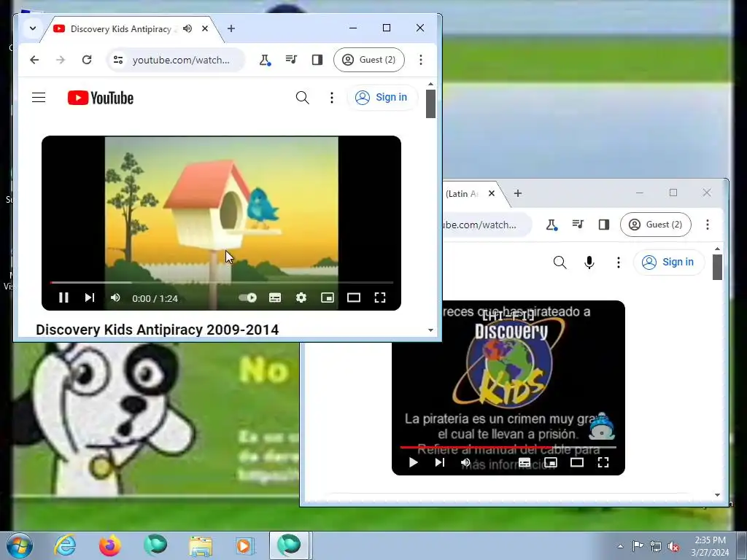This screenshot has width=747, height=560.
Task: Toggle subtitles in back window player
Action: (x=525, y=462)
